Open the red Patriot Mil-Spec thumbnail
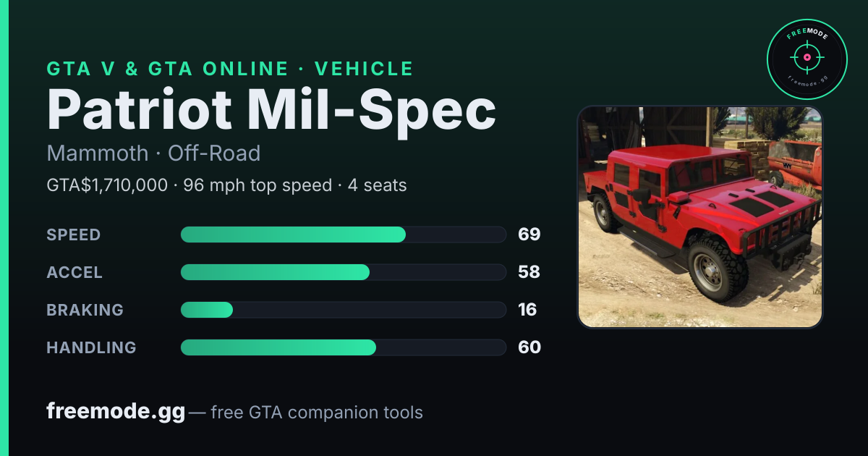This screenshot has height=456, width=868. click(x=700, y=217)
